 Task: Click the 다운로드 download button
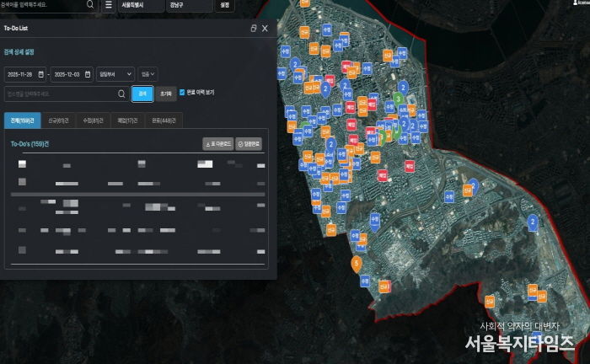[x=218, y=144]
